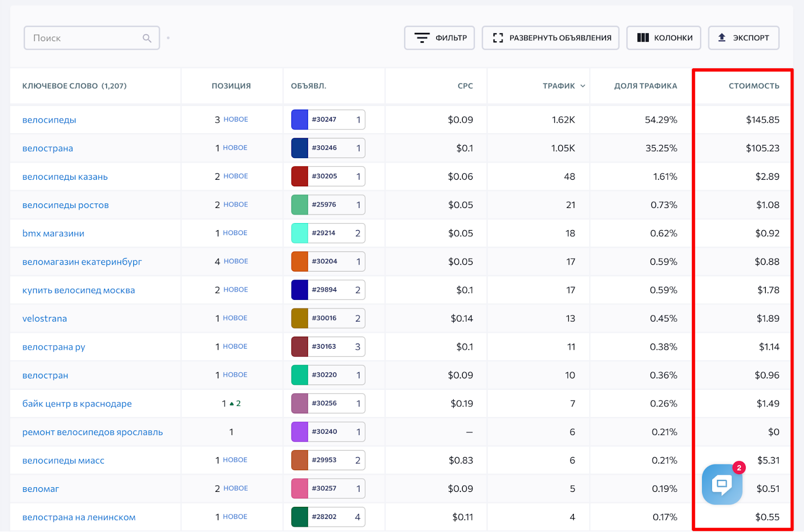The height and width of the screenshot is (532, 804).
Task: Sort by Позиция column header
Action: click(231, 86)
